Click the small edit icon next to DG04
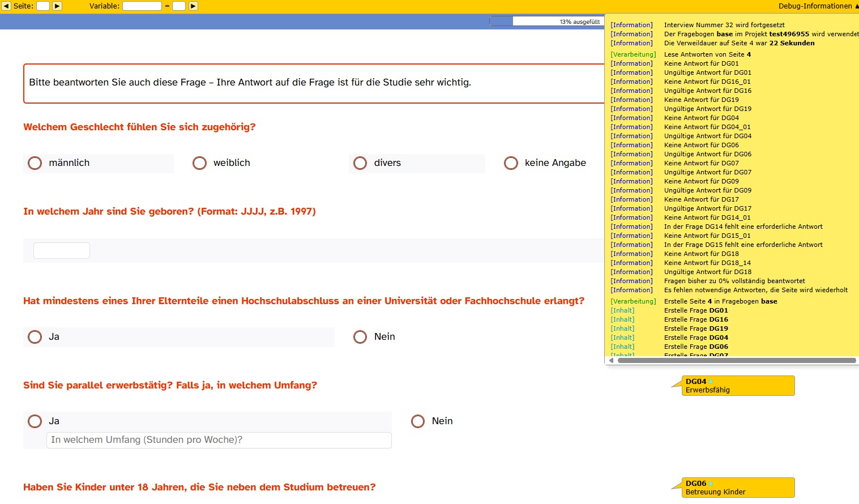859x504 pixels. coord(711,382)
